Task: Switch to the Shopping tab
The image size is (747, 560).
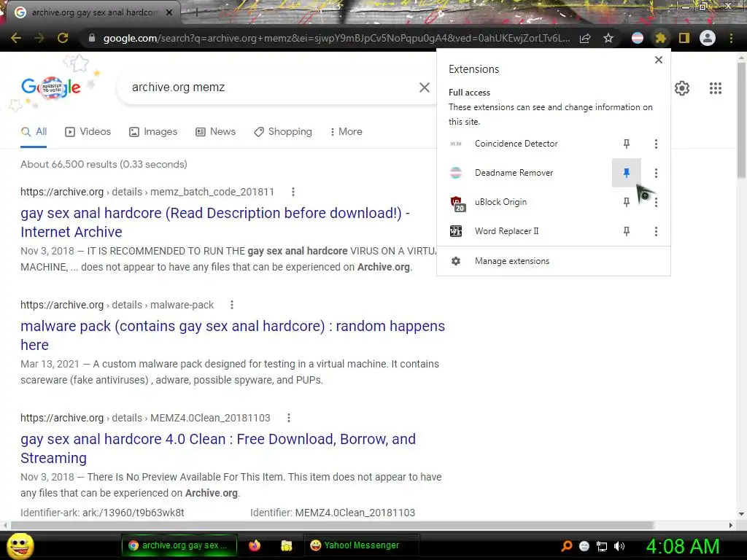Action: 283,132
